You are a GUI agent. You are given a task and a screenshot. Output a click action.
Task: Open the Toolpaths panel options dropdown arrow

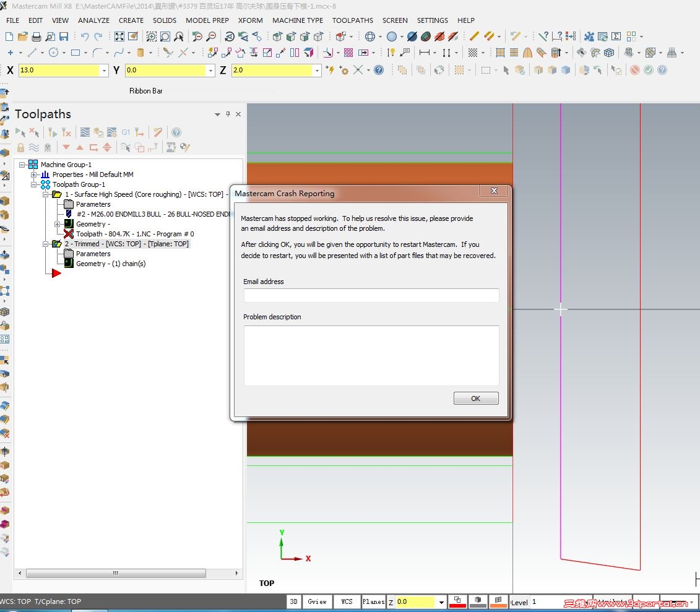coord(217,114)
